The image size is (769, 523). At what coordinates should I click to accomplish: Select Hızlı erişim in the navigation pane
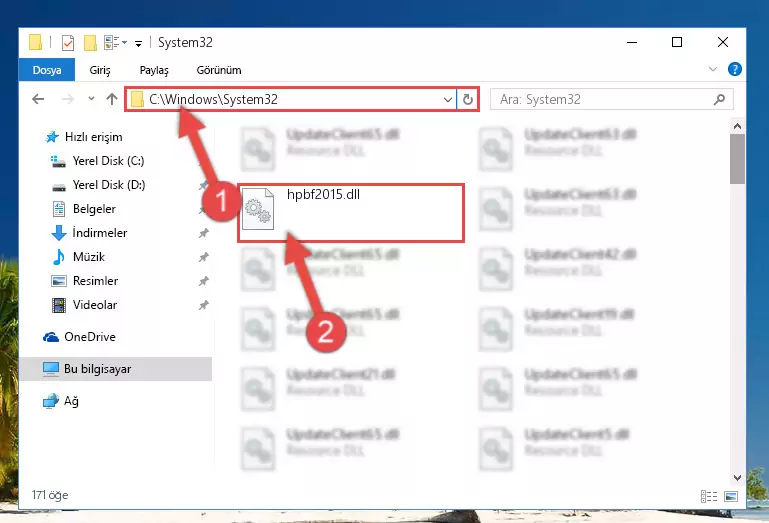(x=93, y=137)
